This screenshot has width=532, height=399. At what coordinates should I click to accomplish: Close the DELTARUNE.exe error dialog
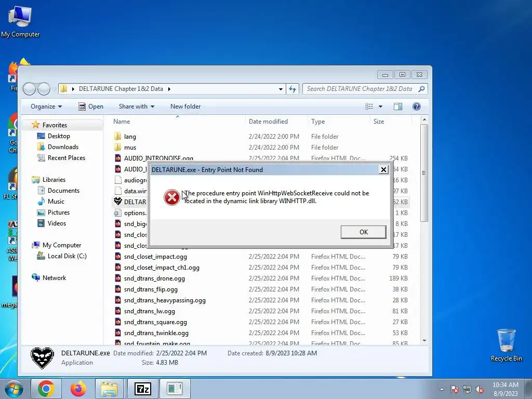click(x=383, y=170)
